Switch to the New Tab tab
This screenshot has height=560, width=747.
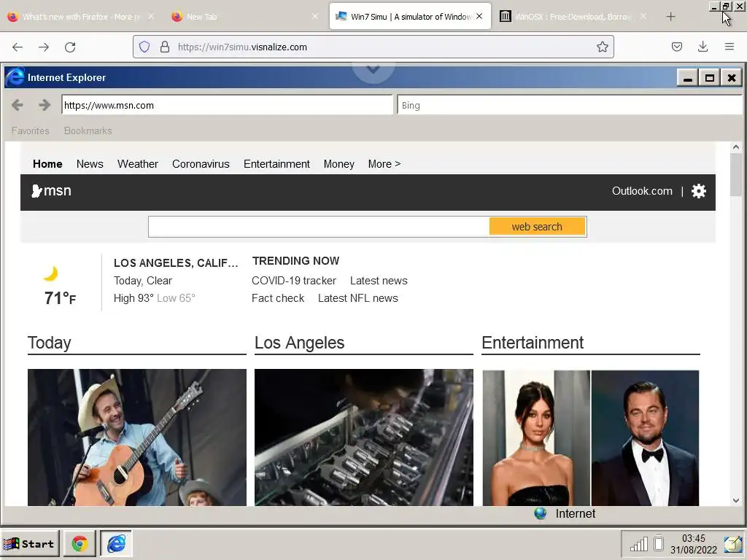click(x=244, y=17)
